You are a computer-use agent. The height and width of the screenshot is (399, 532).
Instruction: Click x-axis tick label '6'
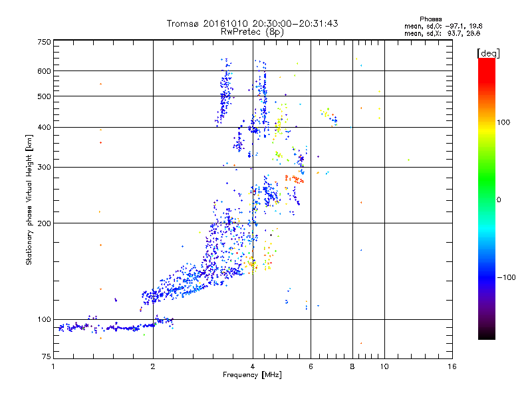coord(311,366)
